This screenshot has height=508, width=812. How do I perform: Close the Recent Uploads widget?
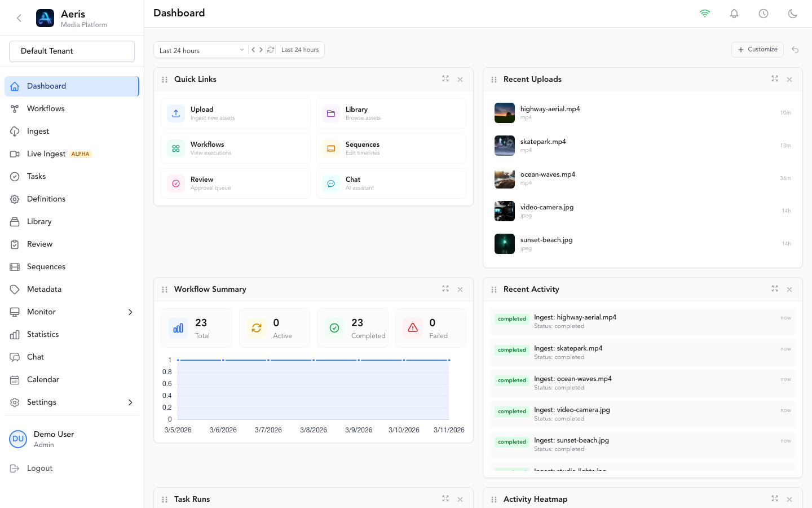789,80
